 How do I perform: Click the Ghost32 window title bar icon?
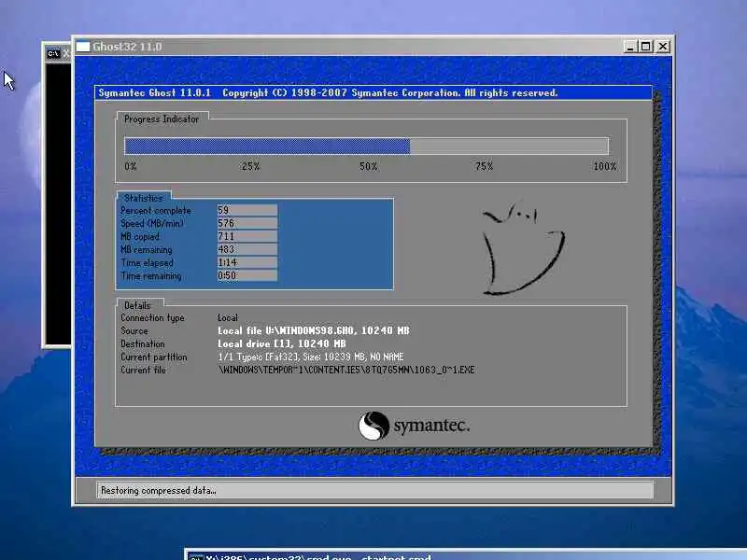83,47
